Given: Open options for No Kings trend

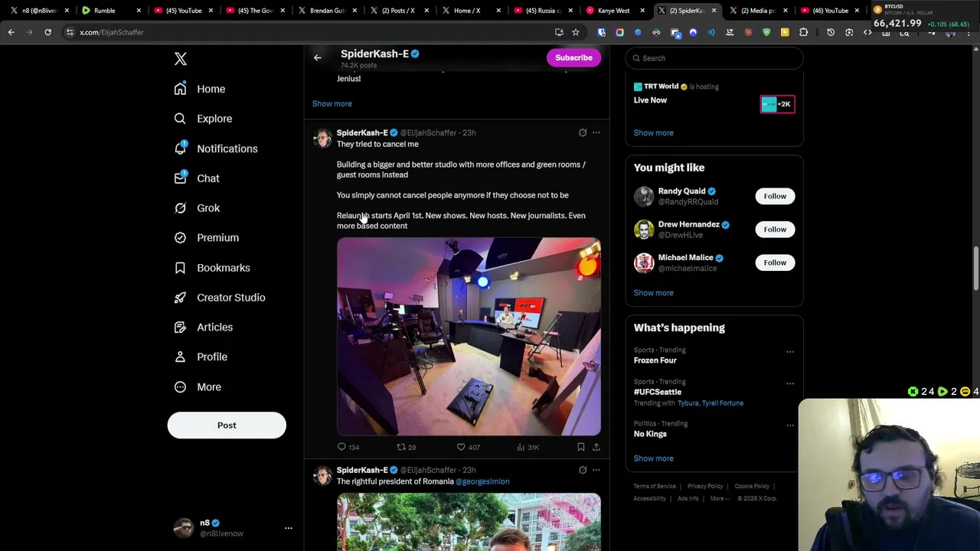Looking at the screenshot, I should coord(790,425).
